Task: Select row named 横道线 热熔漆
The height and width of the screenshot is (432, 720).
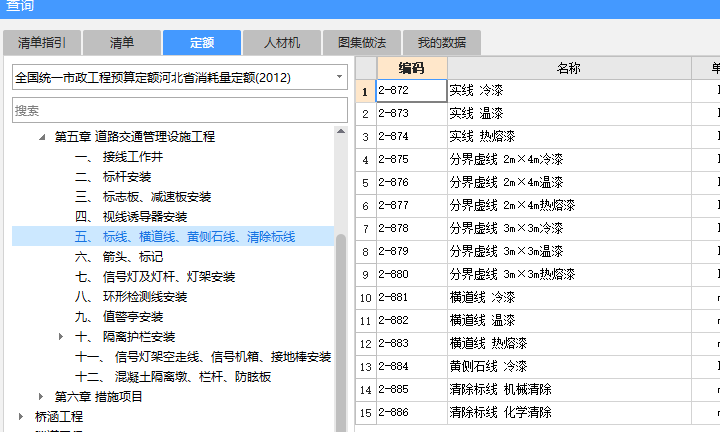Action: click(569, 343)
